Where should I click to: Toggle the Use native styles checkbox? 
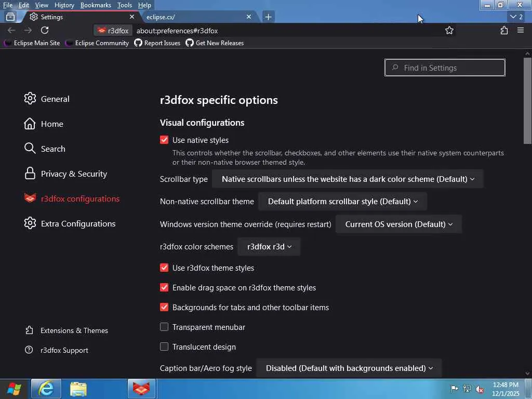click(164, 140)
